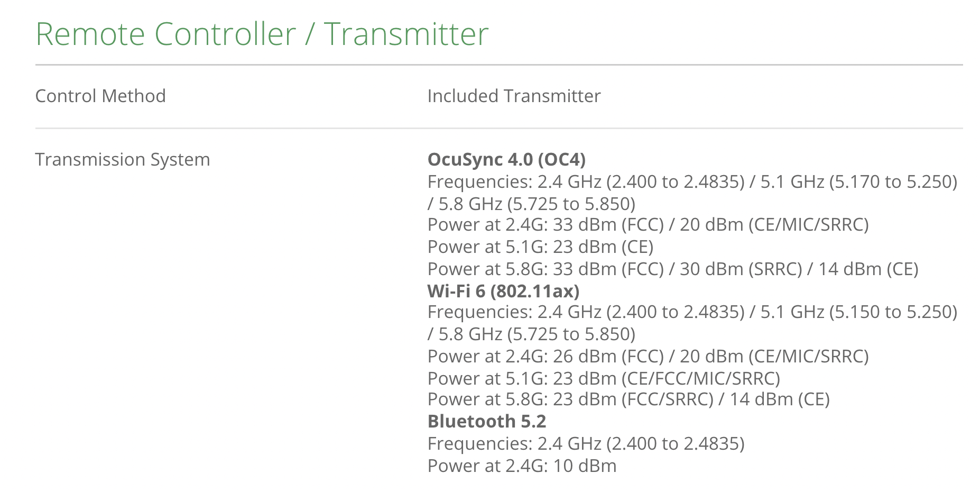This screenshot has height=491, width=980.
Task: Click OcuSync's 5.8 GHz range continuation line
Action: 531,204
